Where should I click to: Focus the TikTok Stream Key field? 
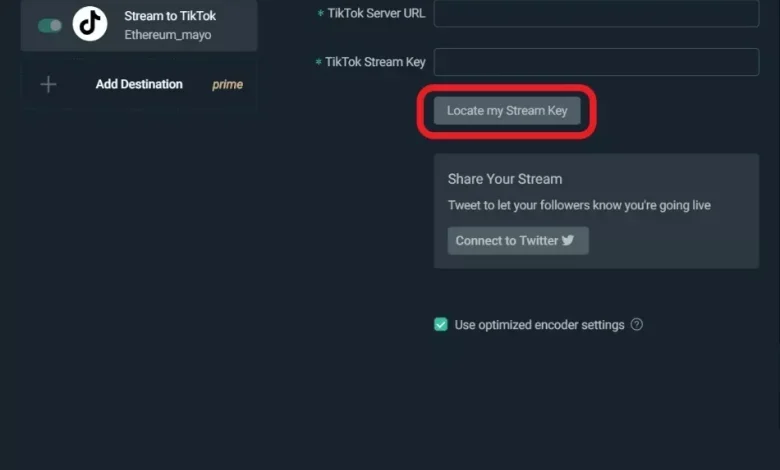596,62
